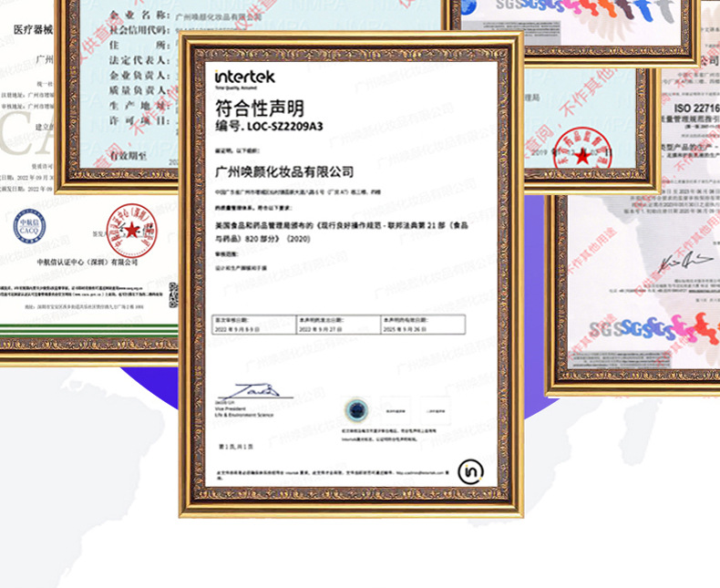
Task: Click the Intertek logo on the center certificate
Action: (x=245, y=78)
